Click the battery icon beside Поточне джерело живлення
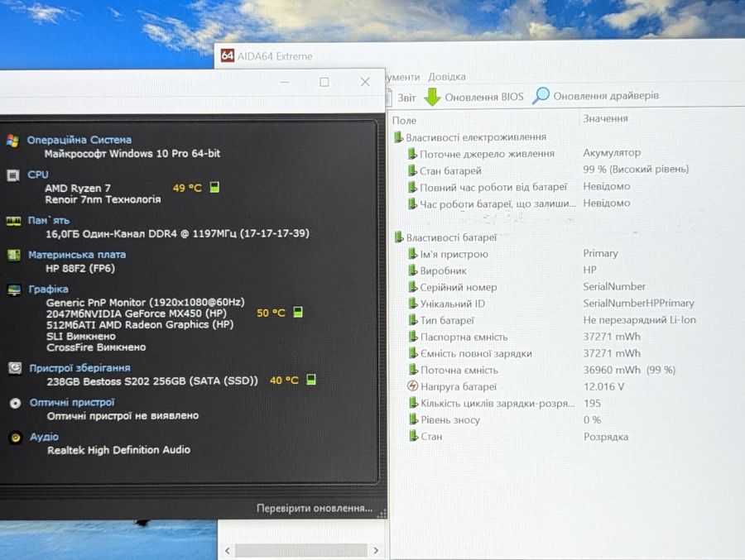Viewport: 745px width, 560px height. click(x=412, y=153)
